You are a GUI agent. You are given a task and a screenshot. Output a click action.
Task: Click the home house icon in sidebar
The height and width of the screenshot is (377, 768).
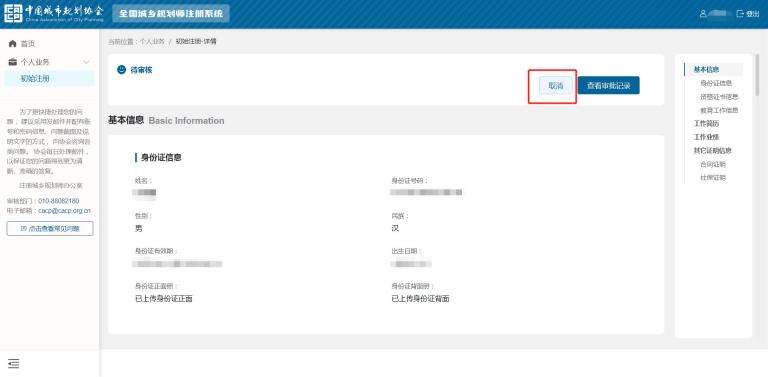(x=13, y=44)
